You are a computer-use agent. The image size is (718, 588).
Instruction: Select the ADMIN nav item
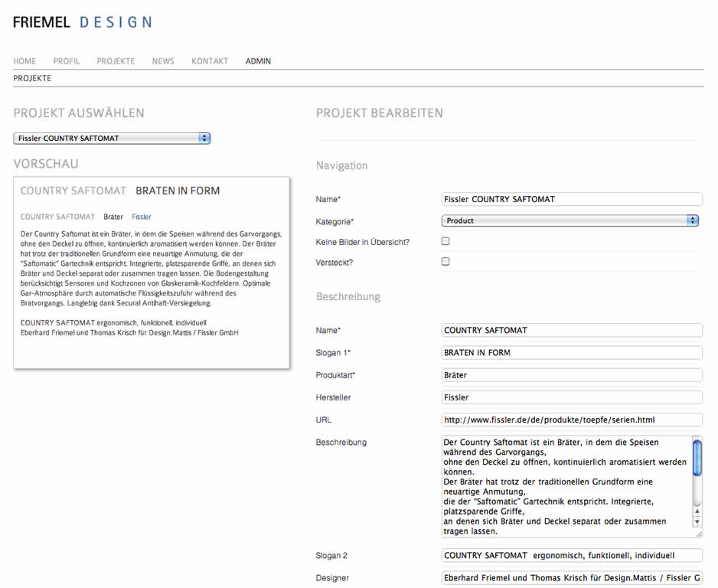(x=258, y=61)
